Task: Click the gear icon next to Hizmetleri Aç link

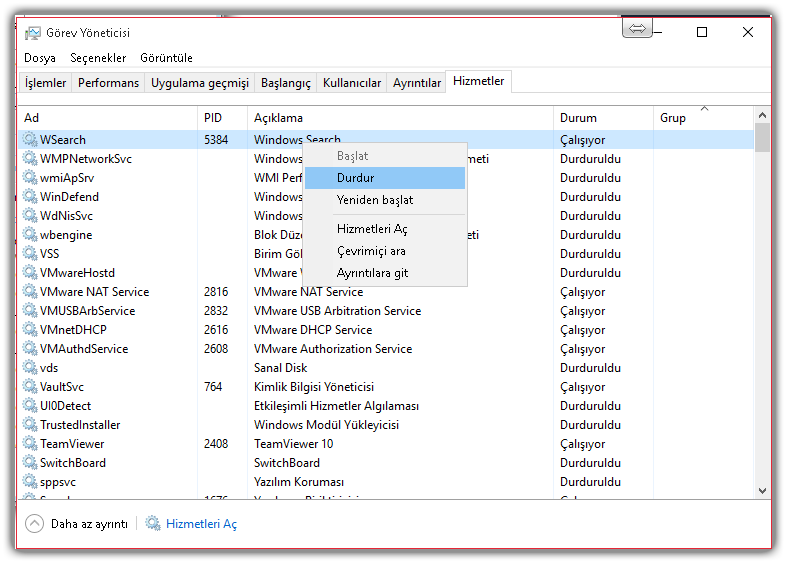Action: pyautogui.click(x=153, y=523)
